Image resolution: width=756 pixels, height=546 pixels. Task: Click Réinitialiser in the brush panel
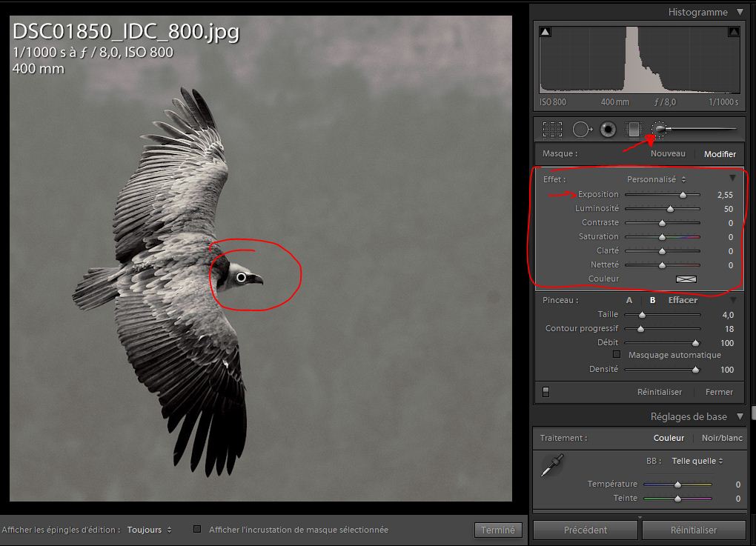click(660, 392)
